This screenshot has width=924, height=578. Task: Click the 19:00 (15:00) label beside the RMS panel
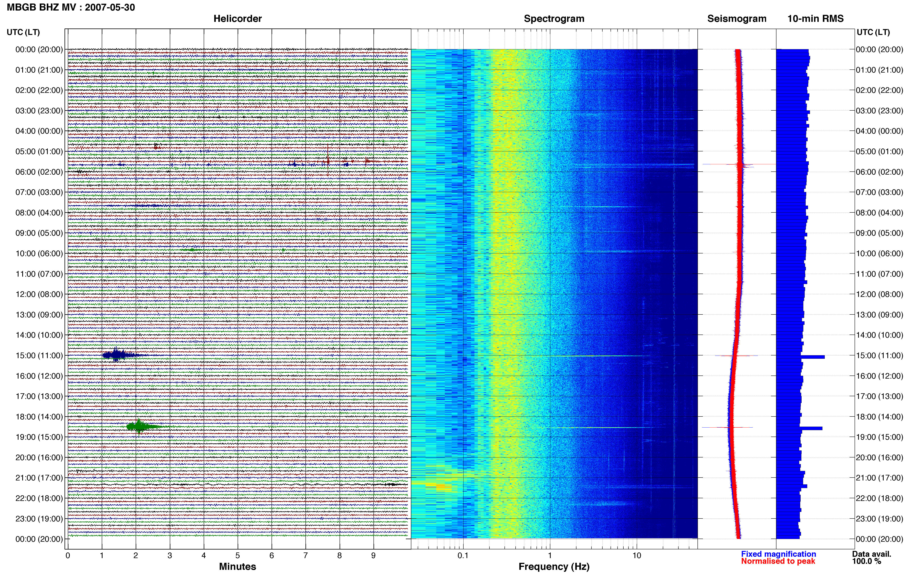pos(879,437)
